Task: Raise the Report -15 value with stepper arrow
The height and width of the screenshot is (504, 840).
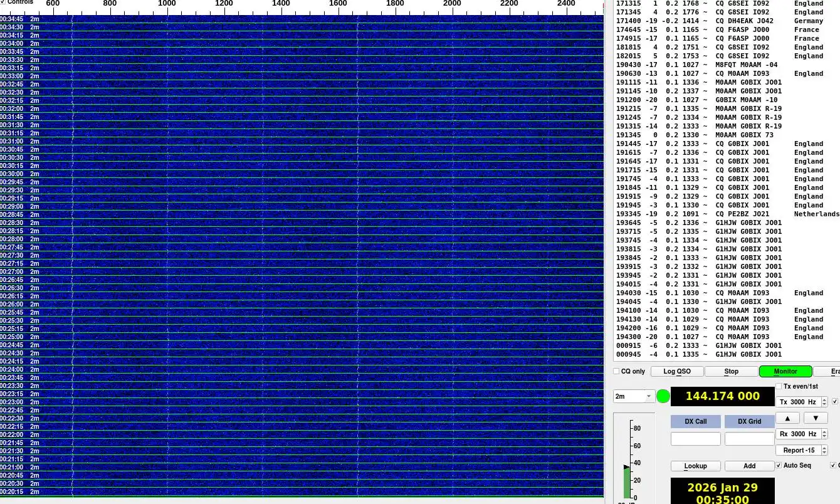Action: click(x=824, y=448)
